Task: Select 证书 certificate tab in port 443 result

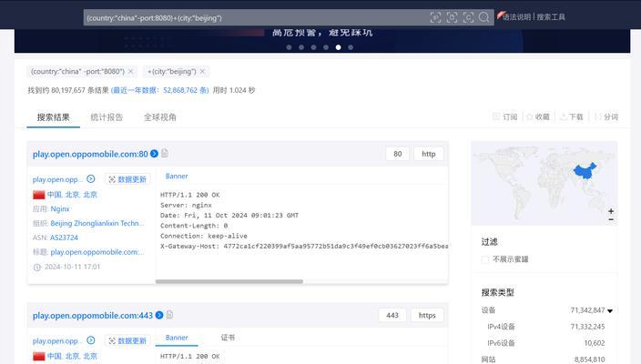Action: pos(228,338)
